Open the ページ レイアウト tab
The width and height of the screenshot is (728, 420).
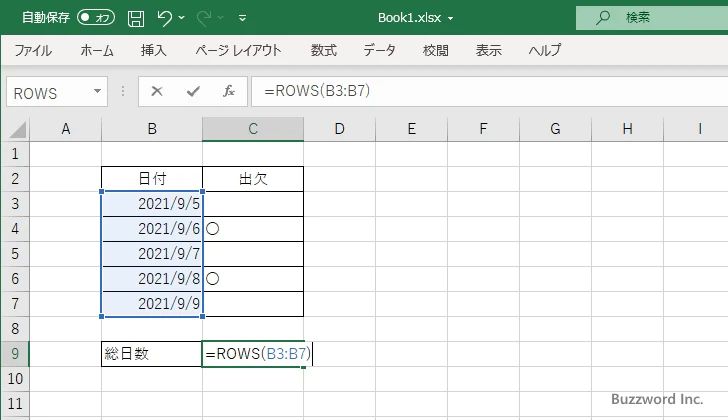(x=238, y=50)
